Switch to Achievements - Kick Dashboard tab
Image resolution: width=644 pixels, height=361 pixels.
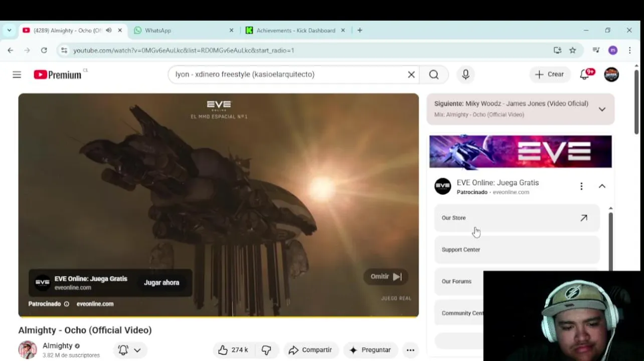[296, 31]
